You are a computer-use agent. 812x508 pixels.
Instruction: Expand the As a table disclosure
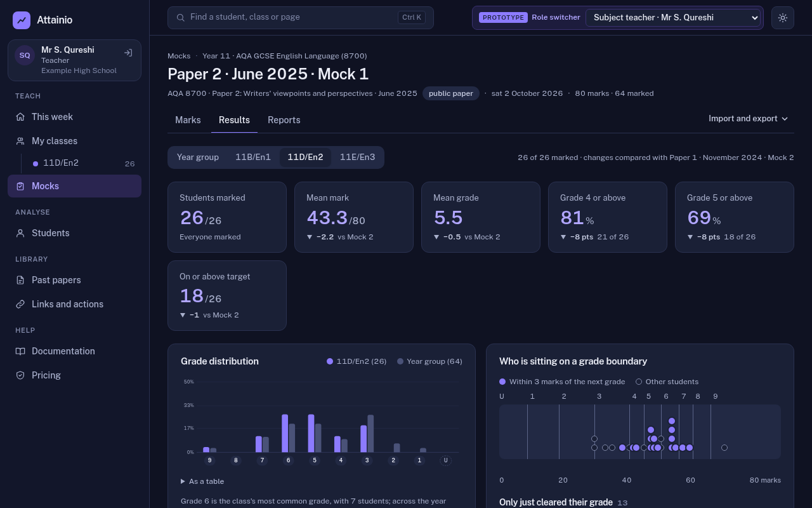click(x=202, y=481)
